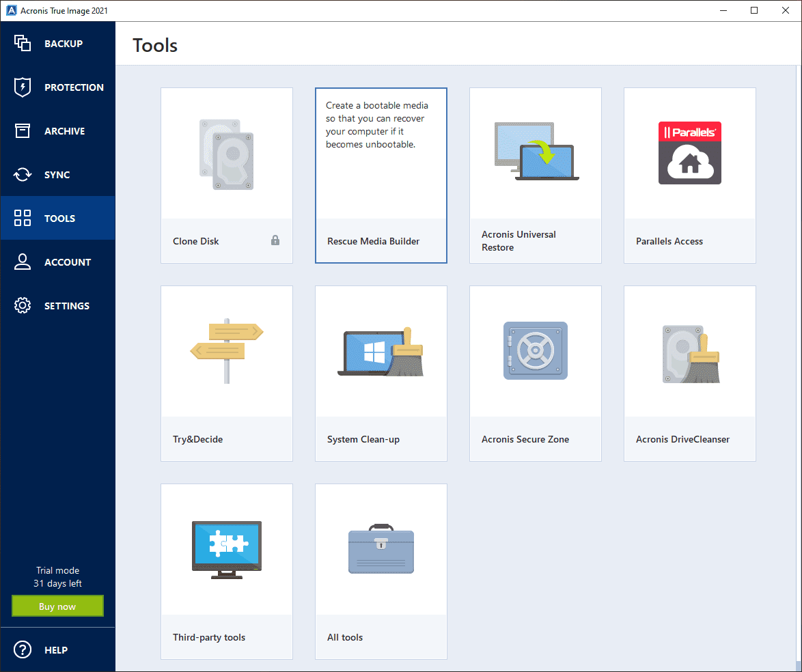Open HELP from the sidebar
The width and height of the screenshot is (802, 672).
click(x=56, y=651)
